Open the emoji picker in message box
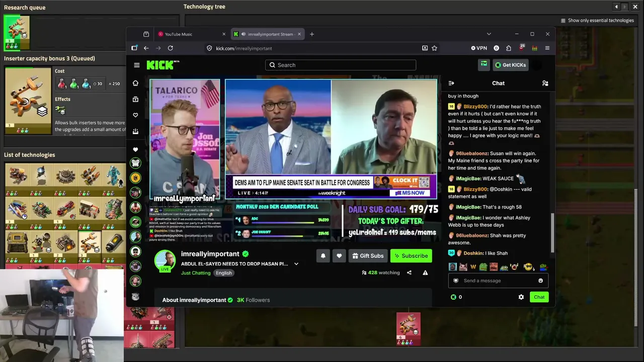Image resolution: width=644 pixels, height=362 pixels. pos(541,281)
